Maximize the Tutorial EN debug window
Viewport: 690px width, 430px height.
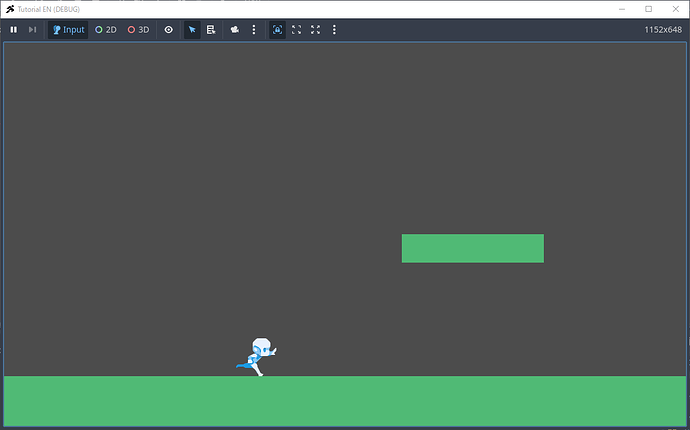click(x=648, y=9)
